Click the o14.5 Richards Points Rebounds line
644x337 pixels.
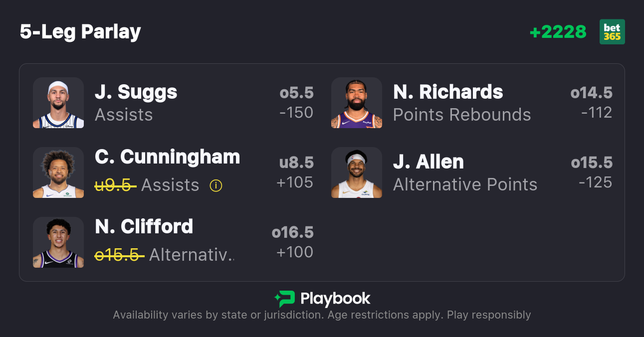click(591, 93)
